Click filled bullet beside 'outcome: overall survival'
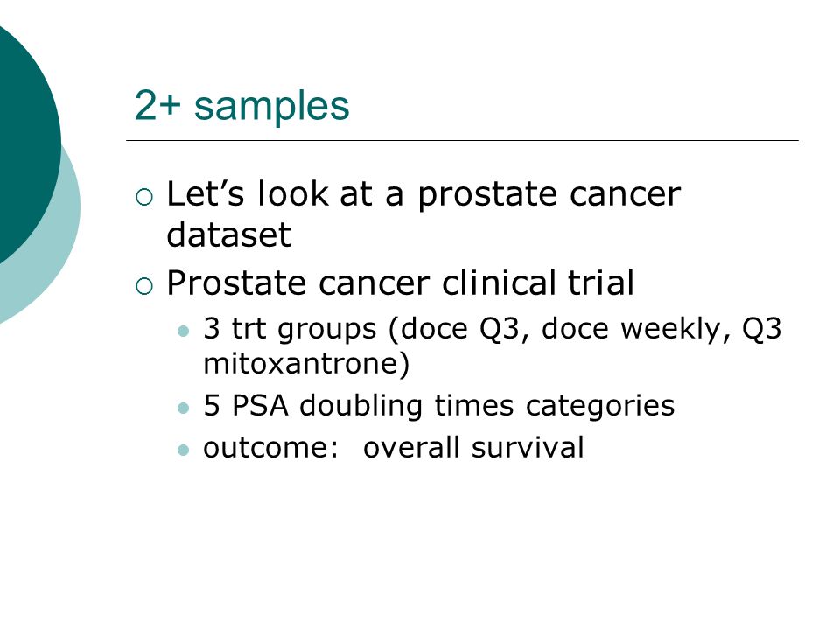840x630 pixels. pos(183,450)
